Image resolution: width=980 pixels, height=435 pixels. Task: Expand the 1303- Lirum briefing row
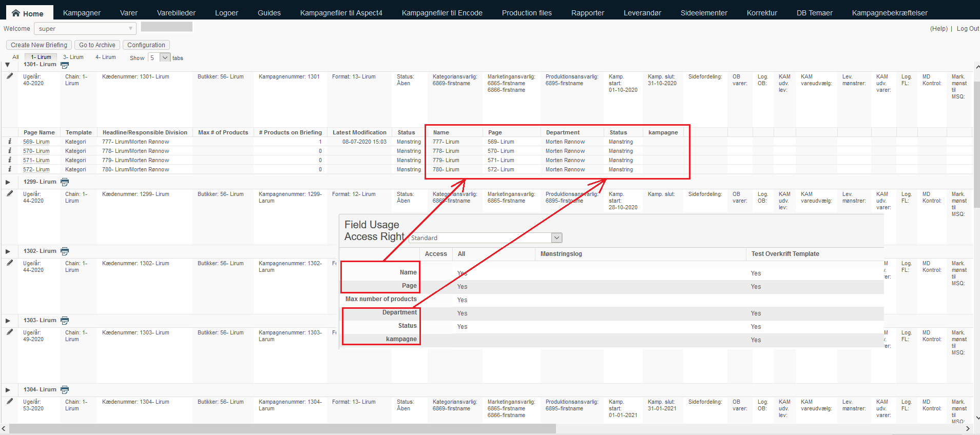point(8,321)
